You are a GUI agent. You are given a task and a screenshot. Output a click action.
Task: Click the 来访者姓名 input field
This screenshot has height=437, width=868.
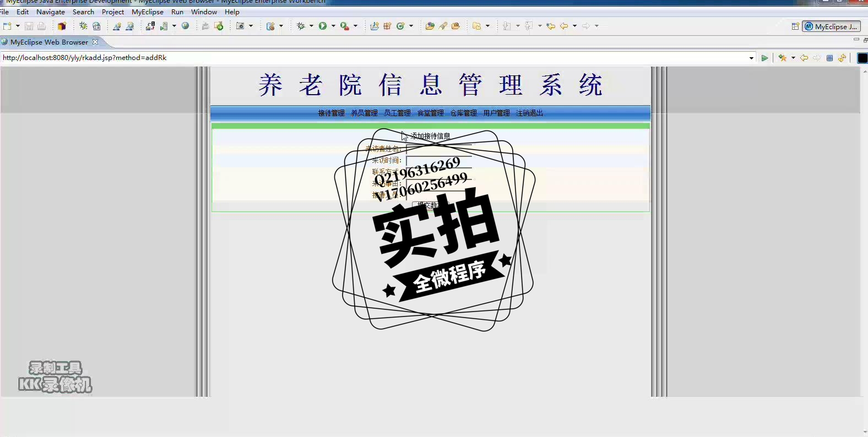coord(439,149)
